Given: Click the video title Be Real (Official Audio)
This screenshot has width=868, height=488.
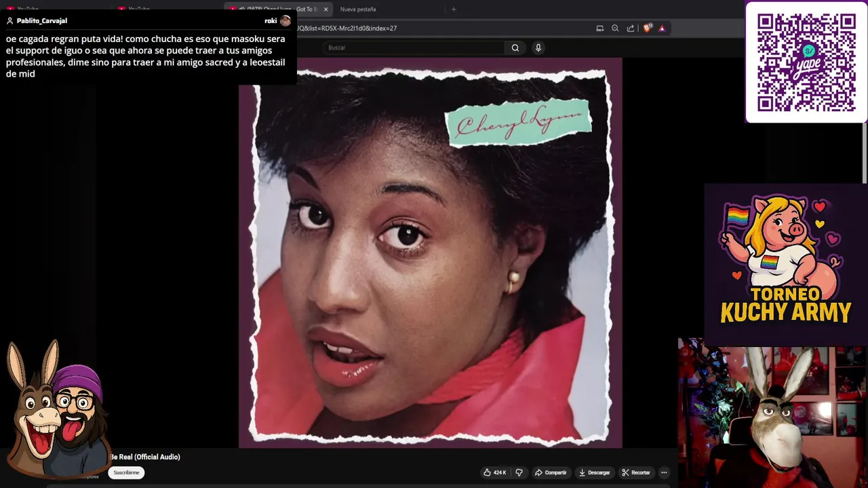Looking at the screenshot, I should (145, 457).
